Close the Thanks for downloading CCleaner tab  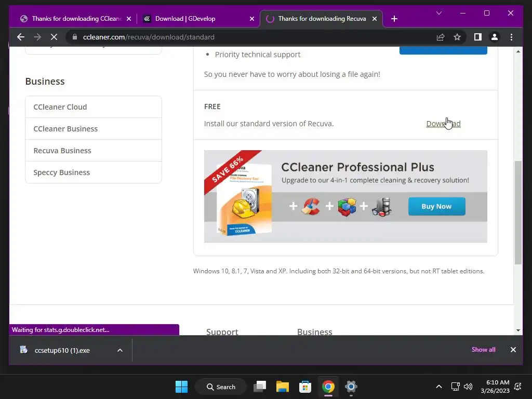pos(129,19)
